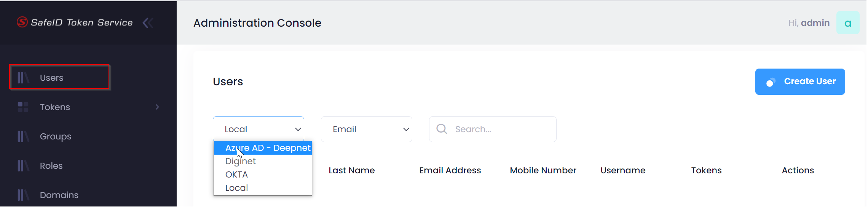
Task: Click the Email Address column header
Action: coord(450,170)
